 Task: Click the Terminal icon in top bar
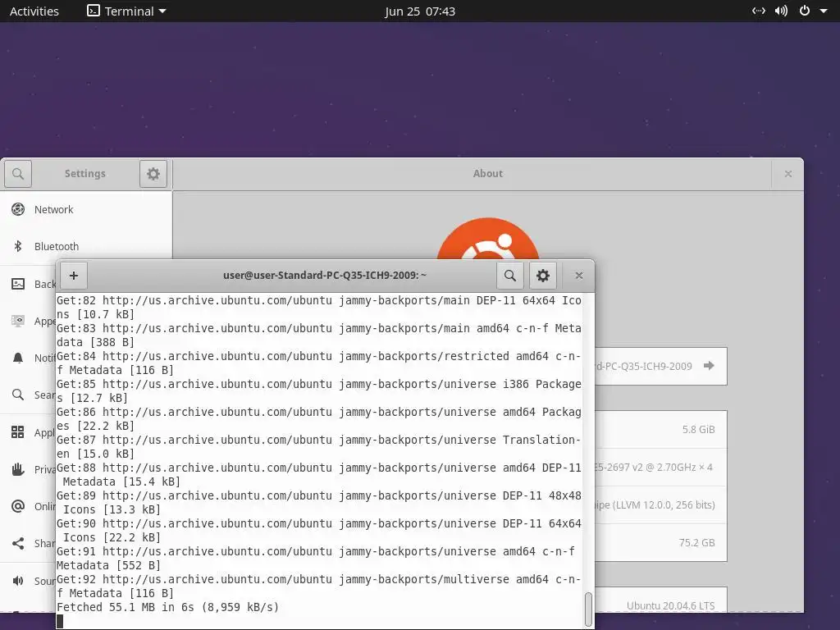point(94,11)
